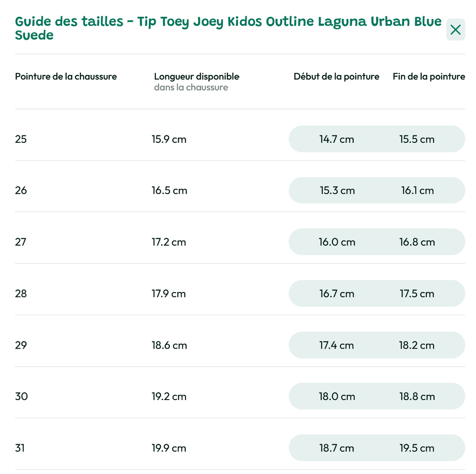Click the 14.7 cm size start value

(337, 139)
